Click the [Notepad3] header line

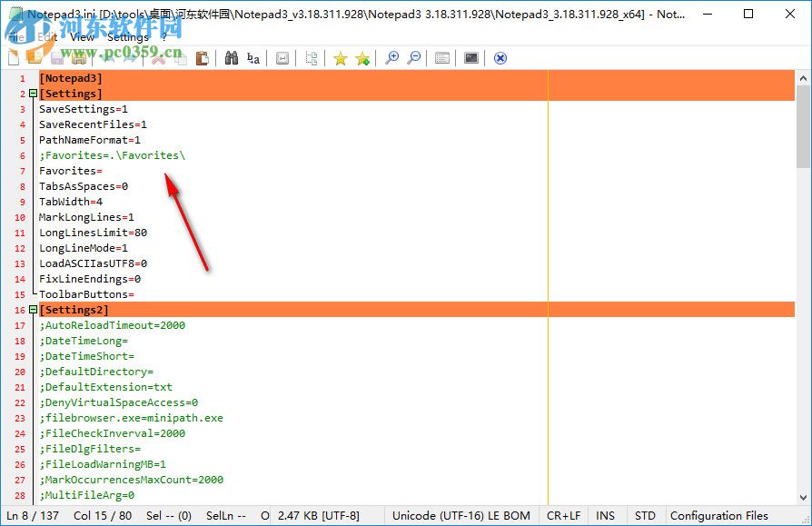(71, 78)
